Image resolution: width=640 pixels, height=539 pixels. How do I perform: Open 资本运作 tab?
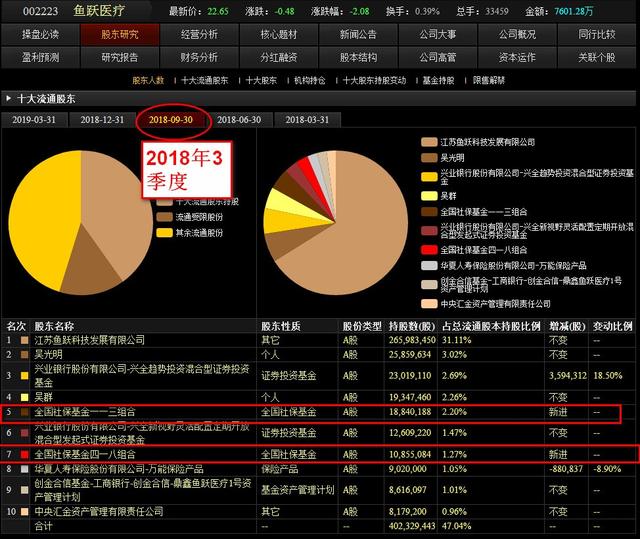[x=517, y=57]
